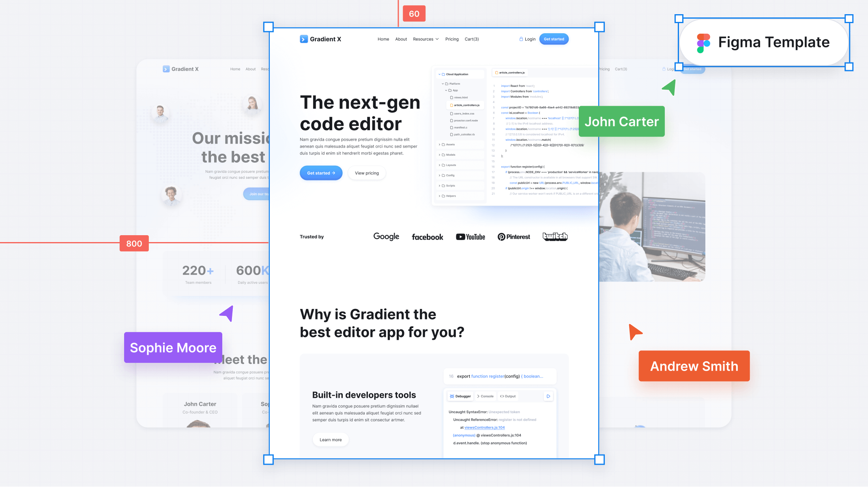Select the View pricing link

click(367, 173)
